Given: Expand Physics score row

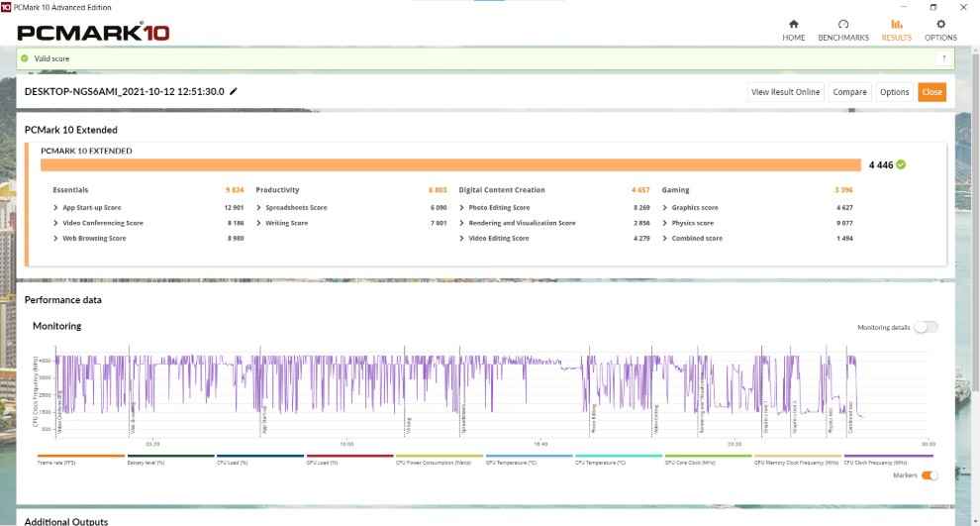Looking at the screenshot, I should [x=665, y=223].
